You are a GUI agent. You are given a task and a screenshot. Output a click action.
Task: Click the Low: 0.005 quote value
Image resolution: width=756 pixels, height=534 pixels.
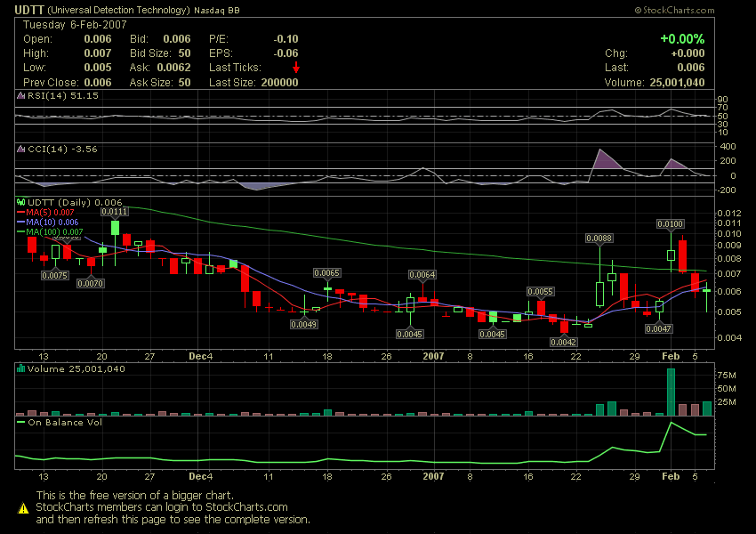(x=98, y=68)
